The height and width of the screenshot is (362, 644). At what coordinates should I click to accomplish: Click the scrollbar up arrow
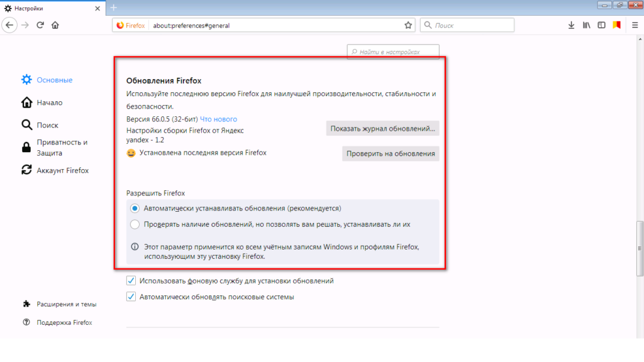pos(640,39)
